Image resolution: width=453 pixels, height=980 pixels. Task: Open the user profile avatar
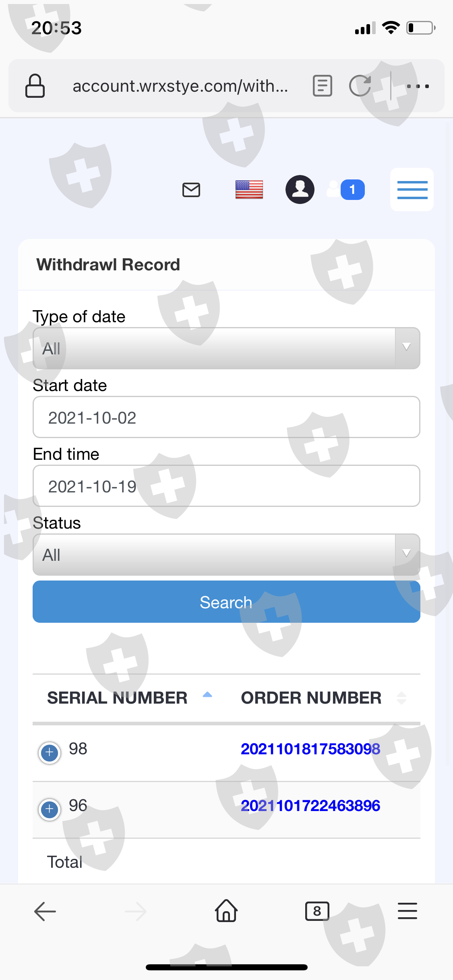300,189
